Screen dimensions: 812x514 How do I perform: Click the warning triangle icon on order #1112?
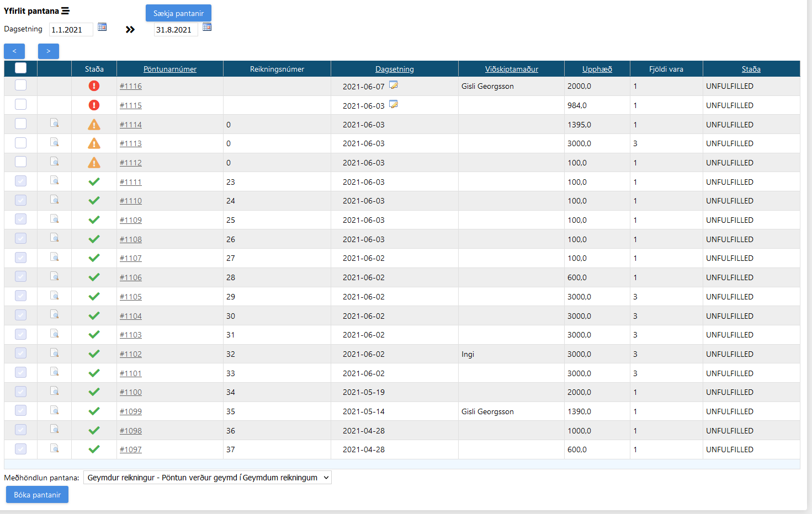tap(94, 162)
